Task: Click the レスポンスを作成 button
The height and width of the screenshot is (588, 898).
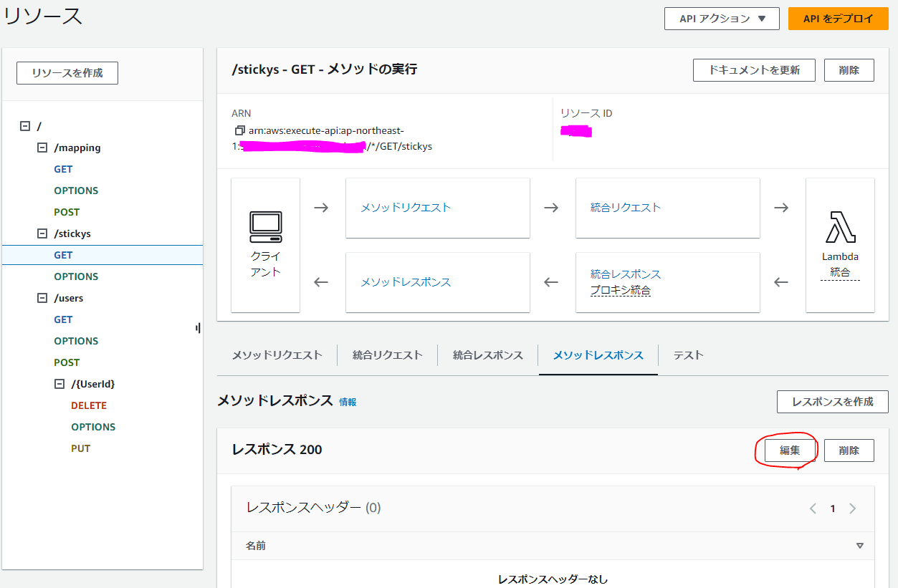Action: pyautogui.click(x=832, y=402)
